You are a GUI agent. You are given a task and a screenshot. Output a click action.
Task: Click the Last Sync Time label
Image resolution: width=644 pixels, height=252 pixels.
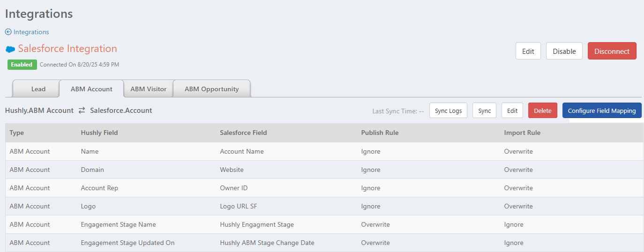tap(398, 111)
